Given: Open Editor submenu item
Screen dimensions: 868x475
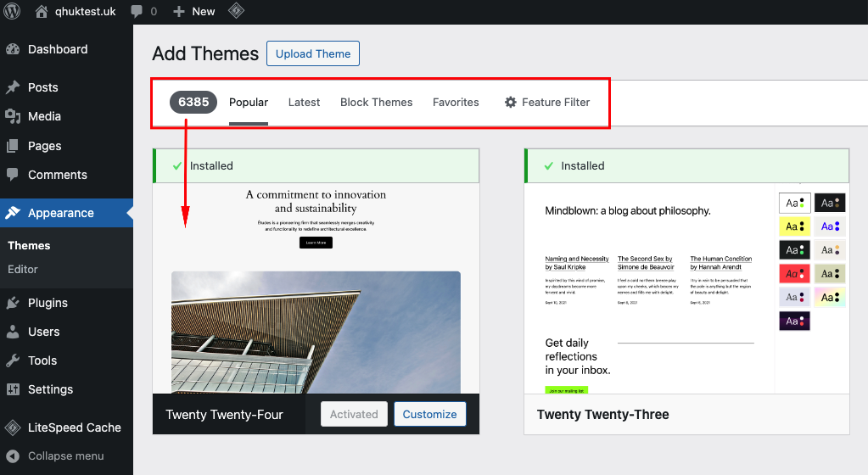Looking at the screenshot, I should (x=23, y=269).
